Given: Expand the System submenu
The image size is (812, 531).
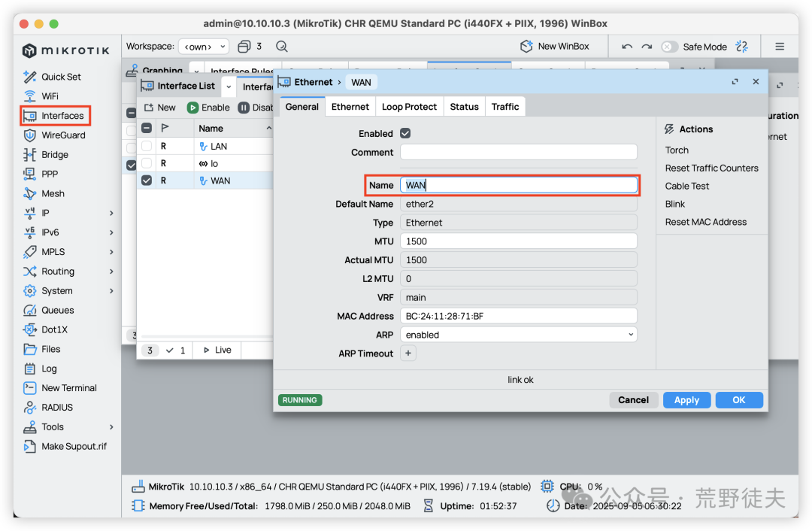Looking at the screenshot, I should tap(111, 290).
